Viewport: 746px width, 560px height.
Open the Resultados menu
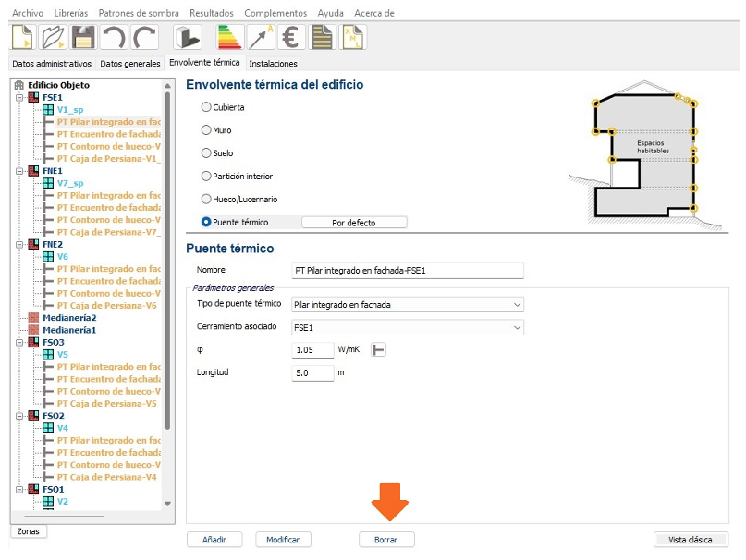[x=211, y=13]
